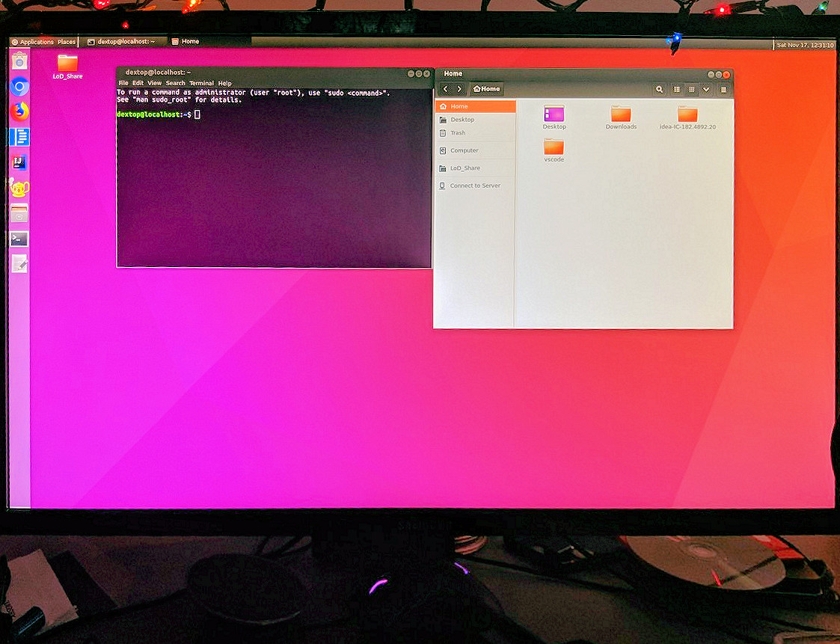Open file cabinet icon in dock
This screenshot has width=840, height=644.
(19, 213)
